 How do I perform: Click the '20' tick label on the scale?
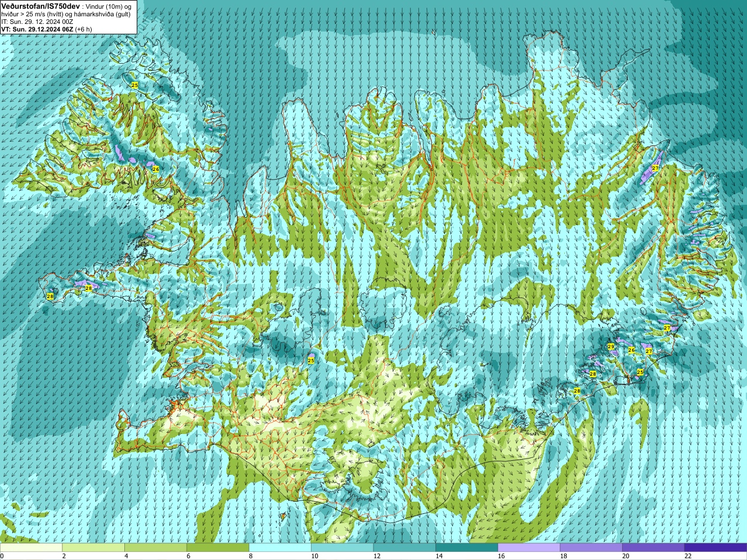[x=626, y=556]
